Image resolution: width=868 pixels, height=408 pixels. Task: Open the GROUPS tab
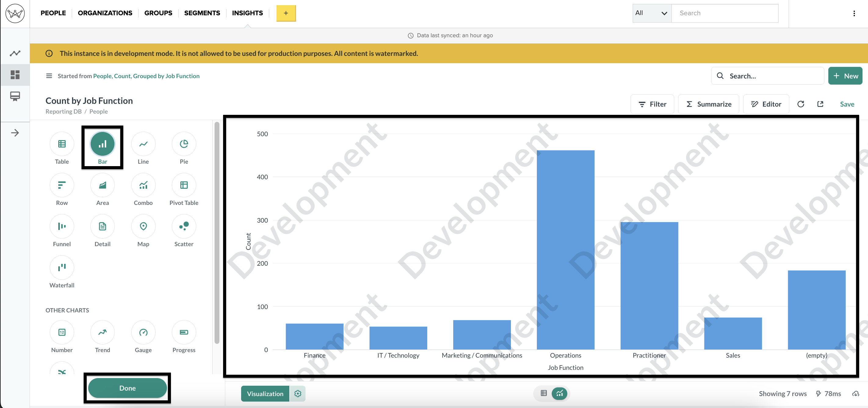coord(158,13)
